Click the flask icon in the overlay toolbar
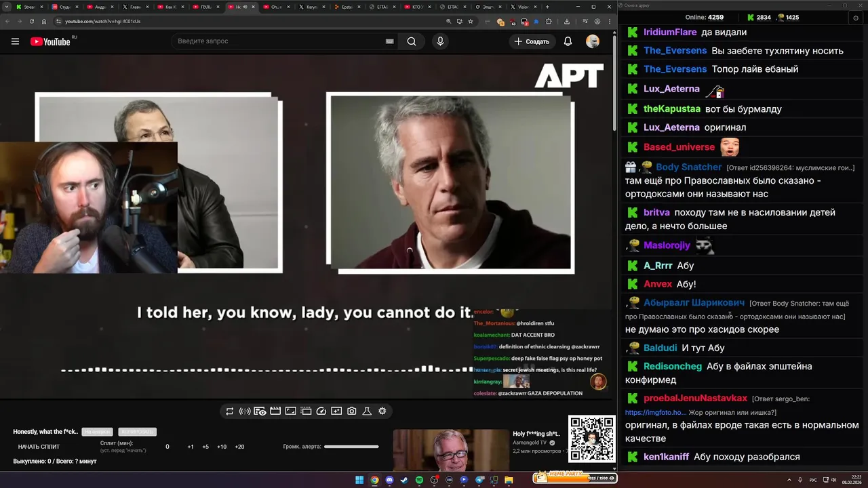This screenshot has width=868, height=488. click(367, 411)
